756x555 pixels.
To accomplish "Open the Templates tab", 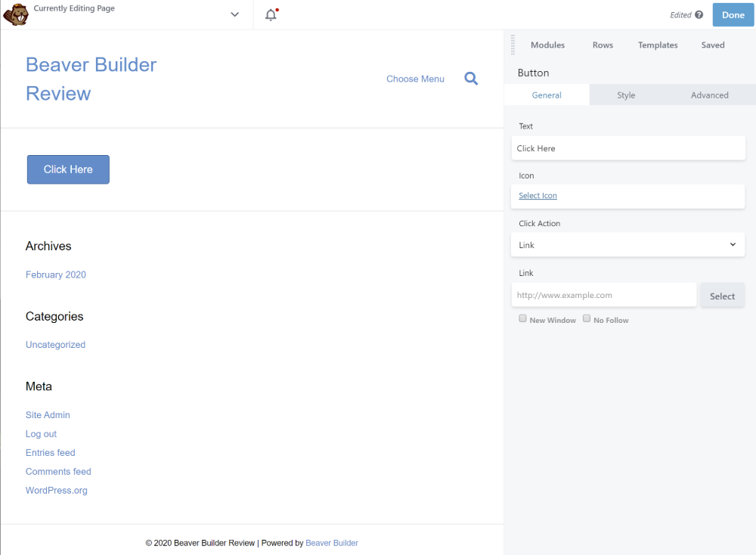I will [658, 45].
